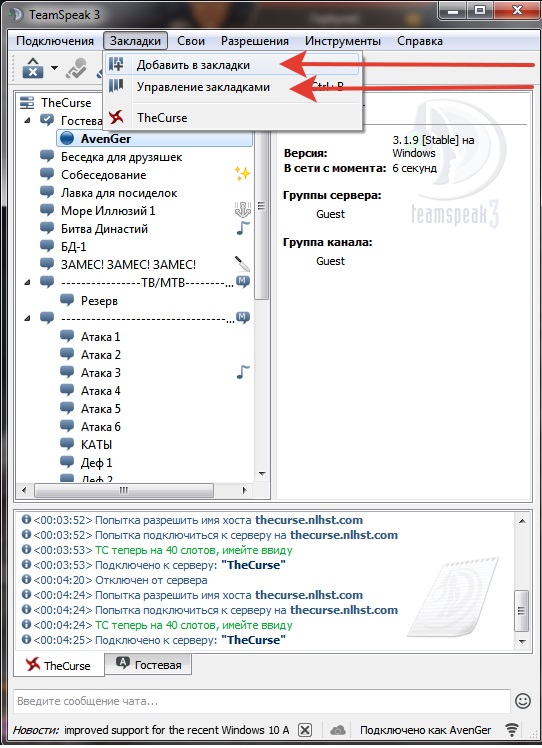Open the "TheCurse" server link at 00:03:53

tap(253, 564)
